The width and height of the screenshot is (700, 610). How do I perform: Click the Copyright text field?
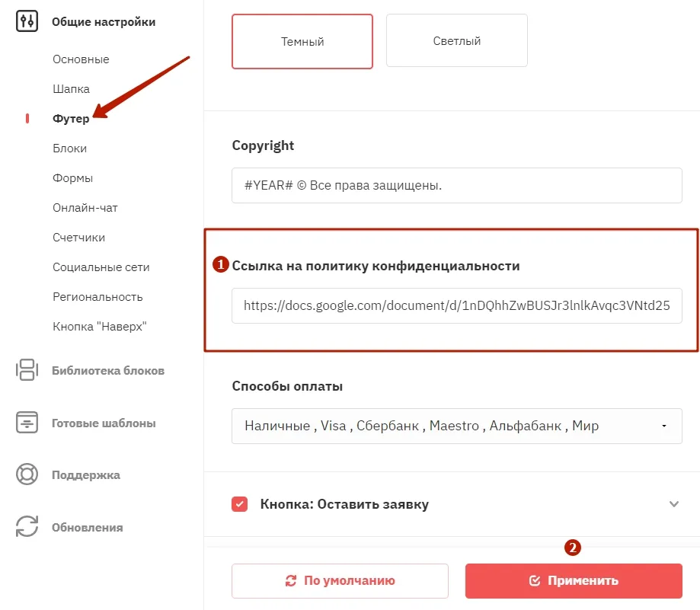457,185
